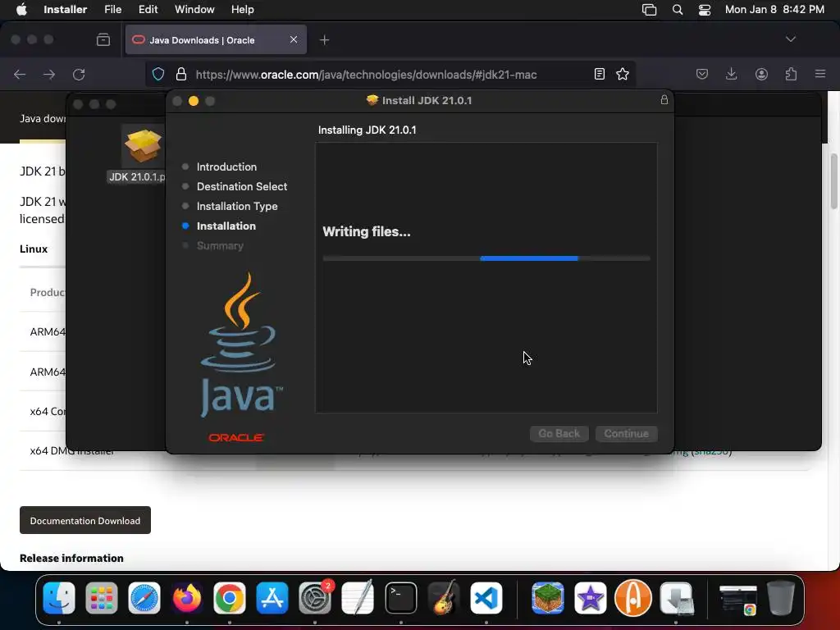This screenshot has width=840, height=630.
Task: Open Visual Studio Code from the dock
Action: [486, 598]
